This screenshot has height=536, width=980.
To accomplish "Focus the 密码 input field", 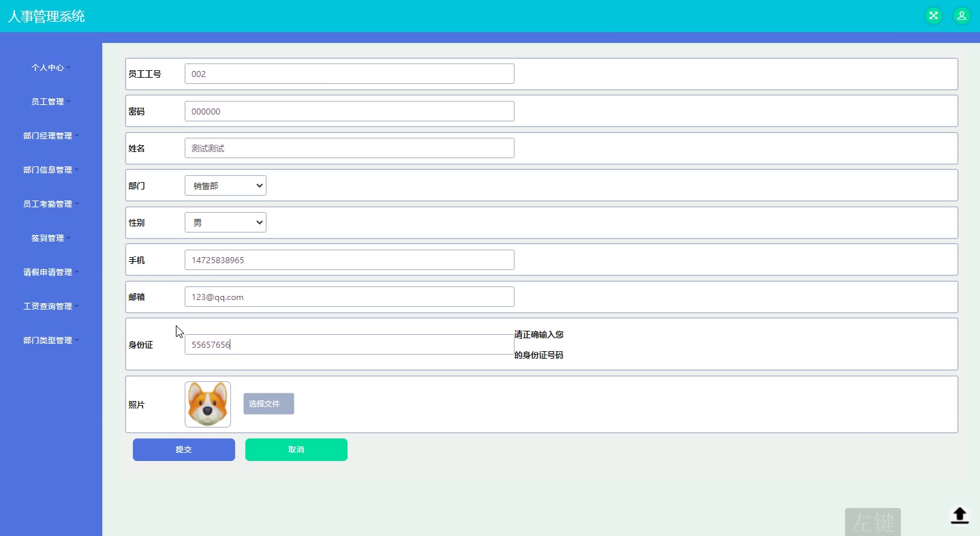I will [x=350, y=111].
